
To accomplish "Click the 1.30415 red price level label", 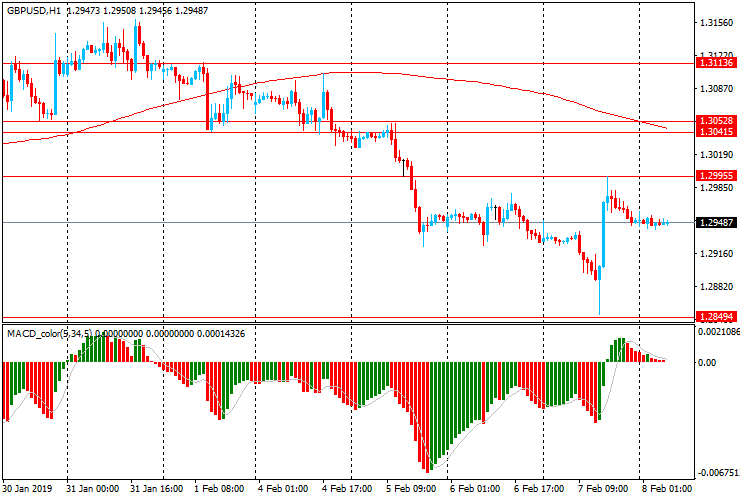I will [717, 132].
